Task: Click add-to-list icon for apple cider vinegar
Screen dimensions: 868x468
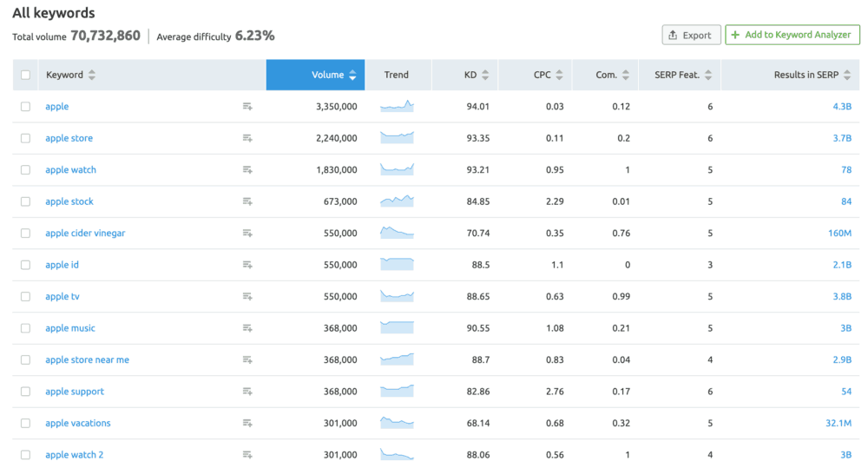Action: point(247,234)
